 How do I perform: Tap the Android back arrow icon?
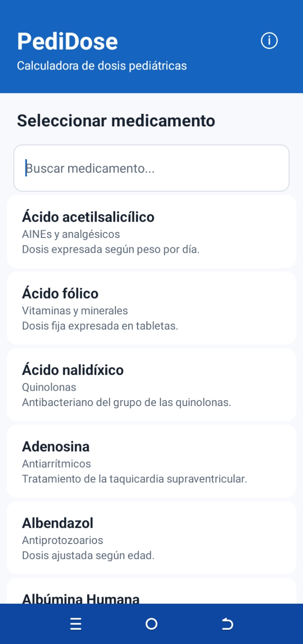click(x=227, y=624)
